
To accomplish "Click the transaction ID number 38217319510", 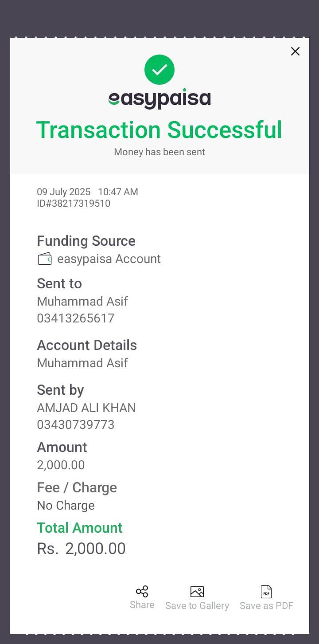I will click(x=79, y=204).
